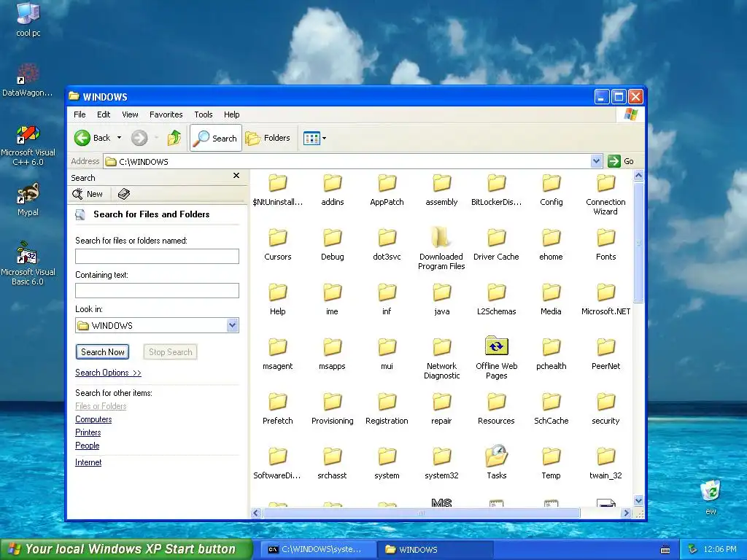The image size is (747, 560).
Task: Start a New search
Action: point(88,194)
